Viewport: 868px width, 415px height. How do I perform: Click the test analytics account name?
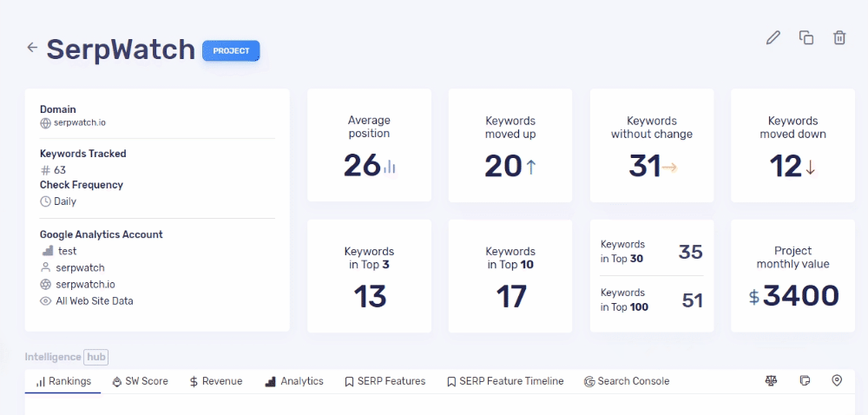[x=67, y=251]
